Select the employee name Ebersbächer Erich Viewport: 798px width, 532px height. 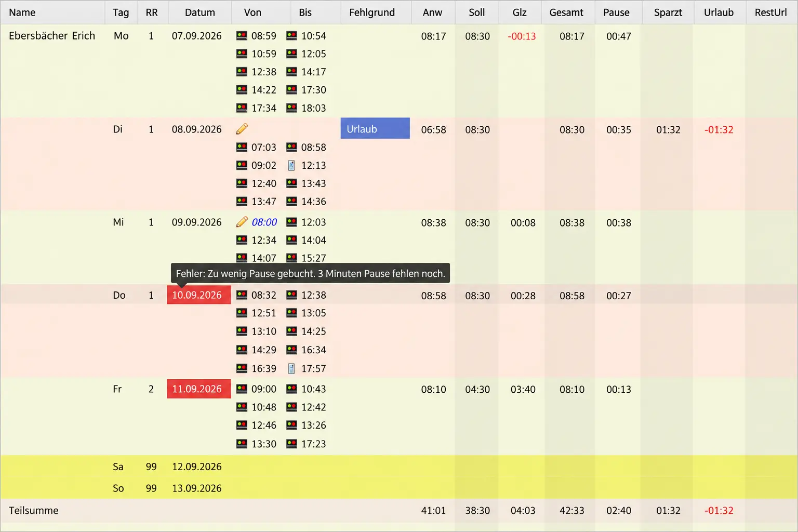[52, 36]
